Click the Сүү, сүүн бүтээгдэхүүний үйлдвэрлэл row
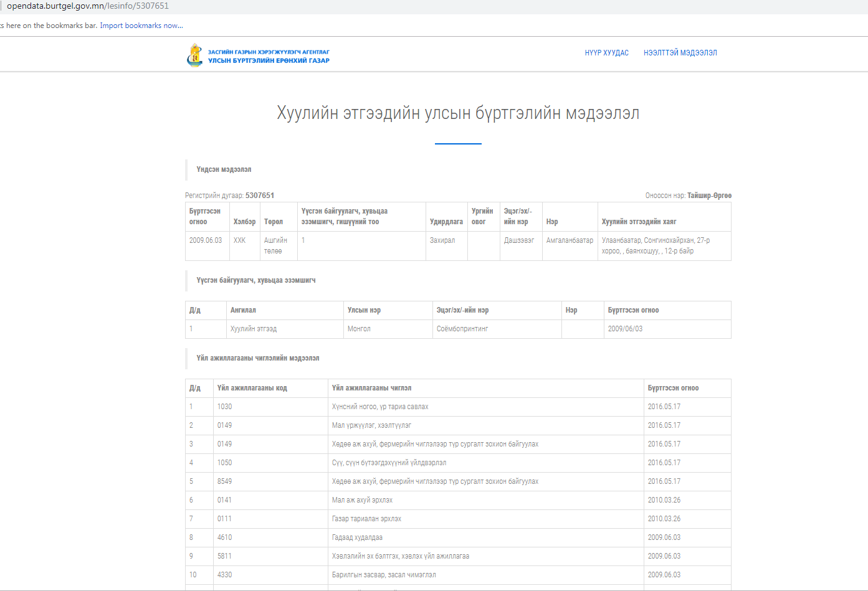Screen dimensions: 868x591 click(458, 463)
